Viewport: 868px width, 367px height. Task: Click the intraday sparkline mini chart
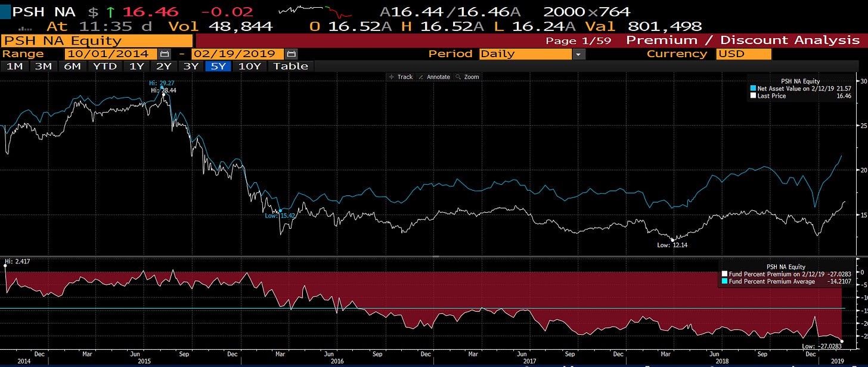[x=316, y=11]
